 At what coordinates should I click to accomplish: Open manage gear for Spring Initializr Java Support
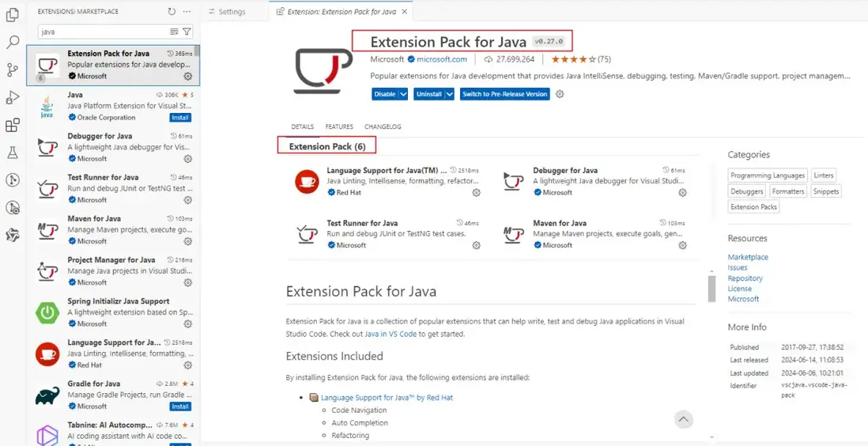point(187,323)
